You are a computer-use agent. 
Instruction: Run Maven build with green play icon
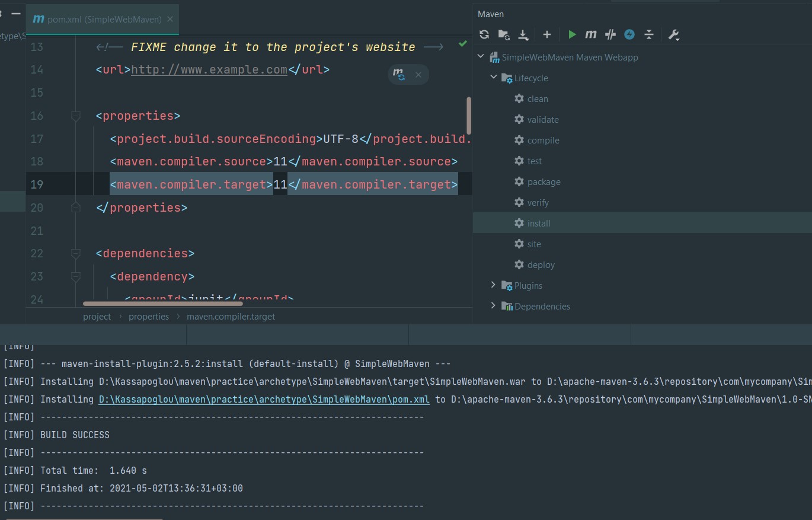(x=572, y=34)
